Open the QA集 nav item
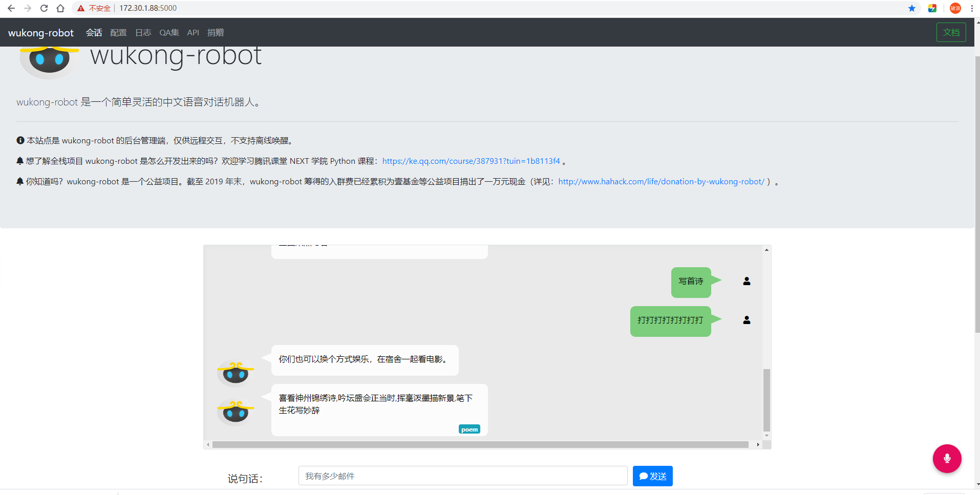The width and height of the screenshot is (980, 495). click(x=169, y=33)
